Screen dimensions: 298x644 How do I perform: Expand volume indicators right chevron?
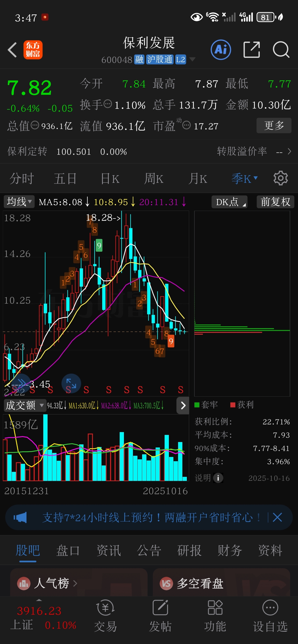pyautogui.click(x=183, y=405)
